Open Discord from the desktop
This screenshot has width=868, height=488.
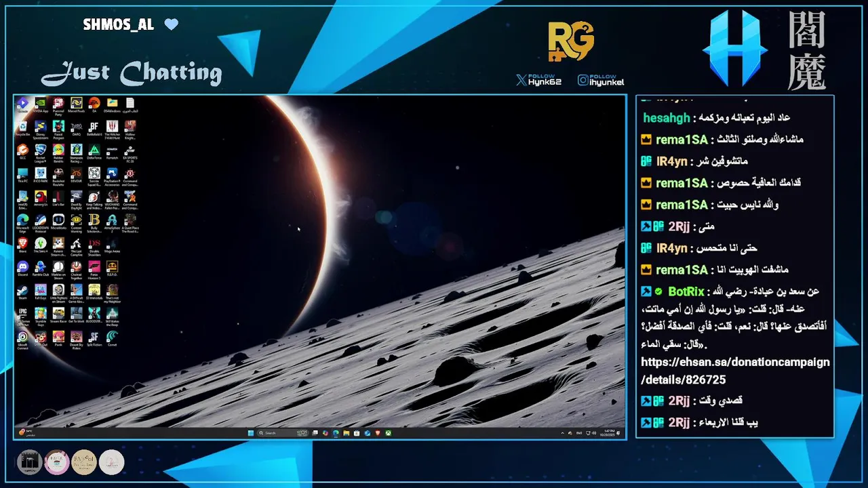22,268
